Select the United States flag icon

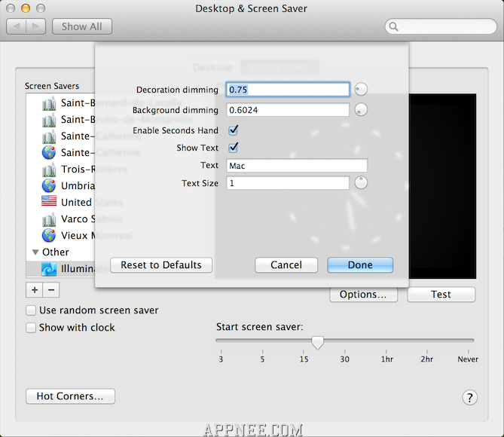[x=49, y=201]
